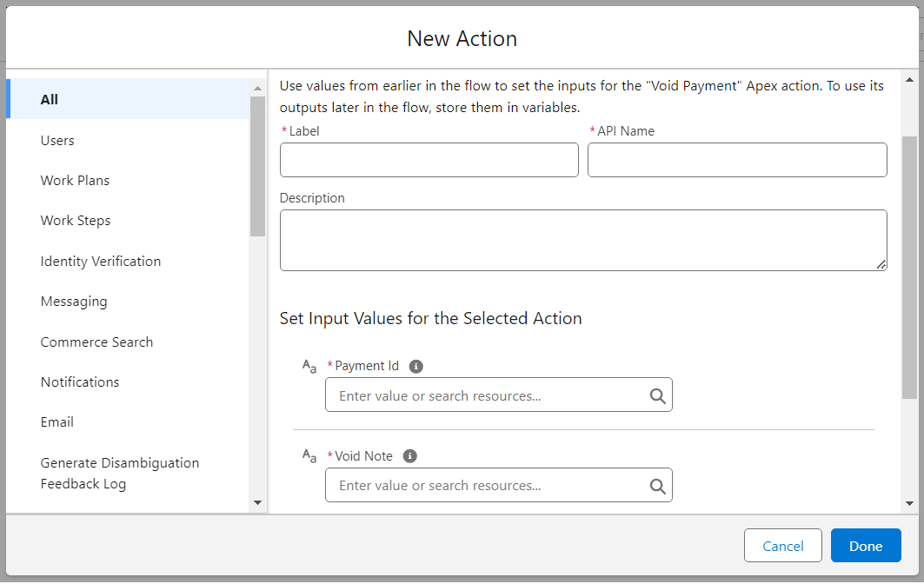Choose the Identity Verification category
924x584 pixels.
(100, 262)
